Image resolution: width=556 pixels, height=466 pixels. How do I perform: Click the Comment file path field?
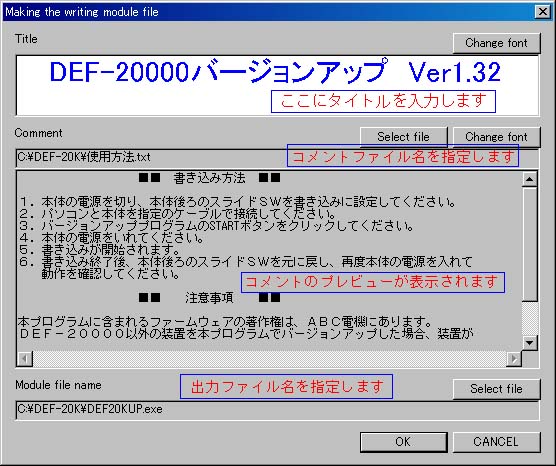277,157
